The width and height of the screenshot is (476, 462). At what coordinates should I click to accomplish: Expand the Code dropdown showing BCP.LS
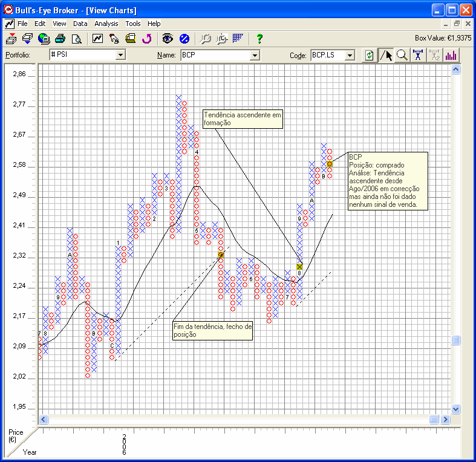[350, 55]
